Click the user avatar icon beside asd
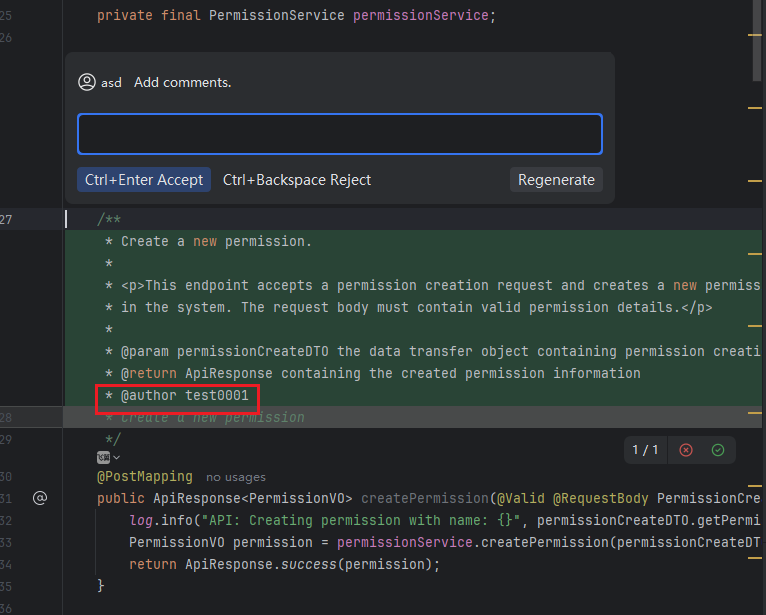The width and height of the screenshot is (766, 615). 87,82
